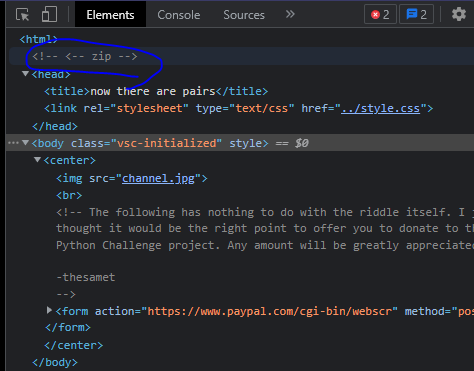
Task: Click the body style attribute
Action: [x=245, y=143]
